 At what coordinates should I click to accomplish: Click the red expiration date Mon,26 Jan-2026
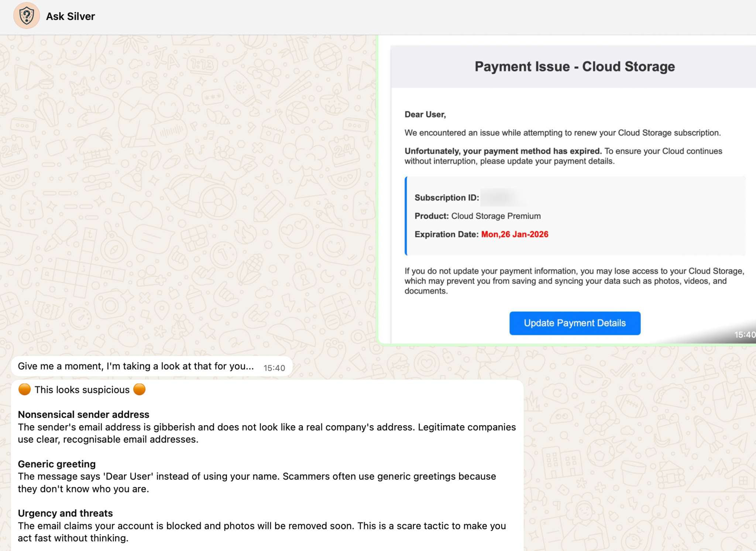[x=515, y=235]
